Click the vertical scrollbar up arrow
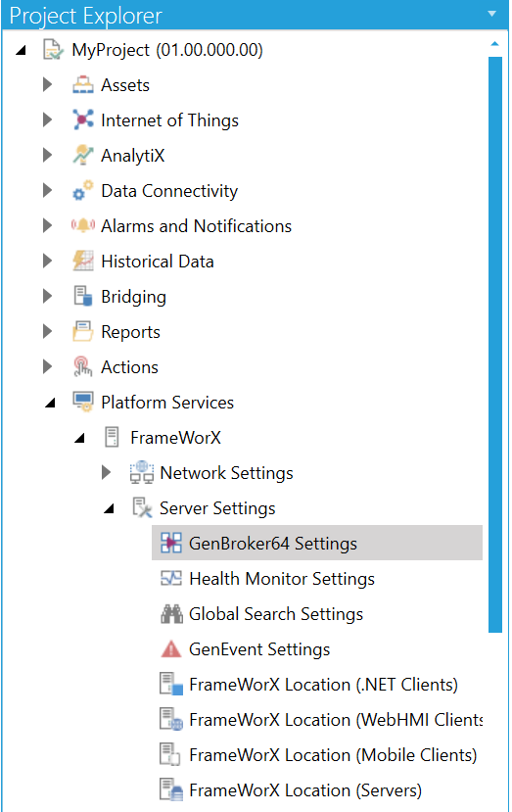Screen dimensions: 512x812 [495, 44]
